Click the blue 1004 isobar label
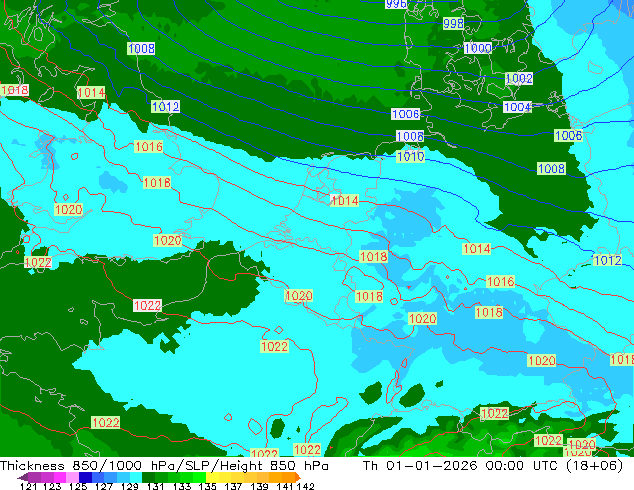 (x=517, y=107)
